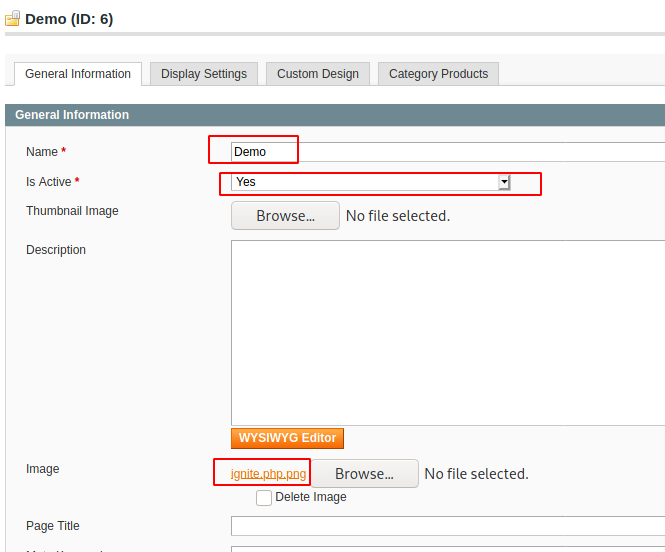Image resolution: width=665 pixels, height=552 pixels.
Task: Open the Category Products tab
Action: click(x=438, y=74)
